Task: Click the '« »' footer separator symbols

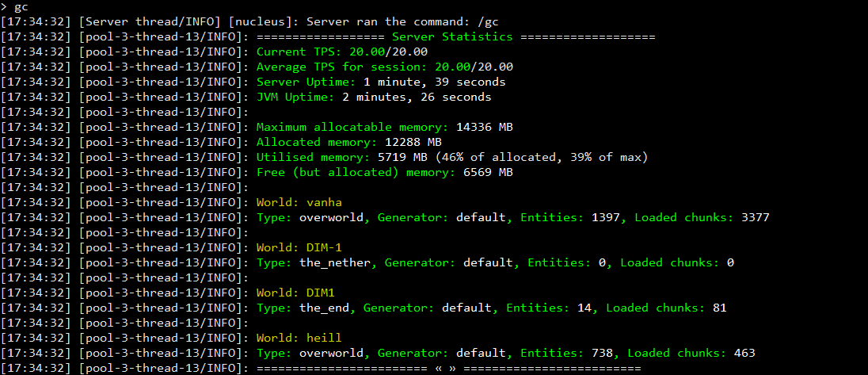Action: pyautogui.click(x=445, y=368)
